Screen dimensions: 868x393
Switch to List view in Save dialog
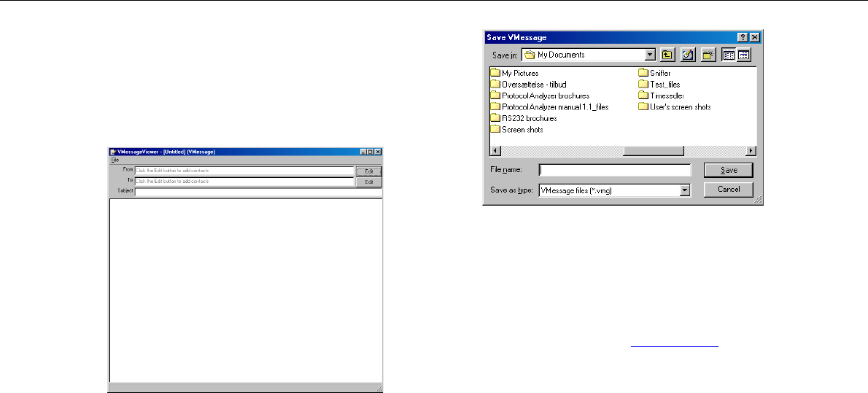click(729, 55)
